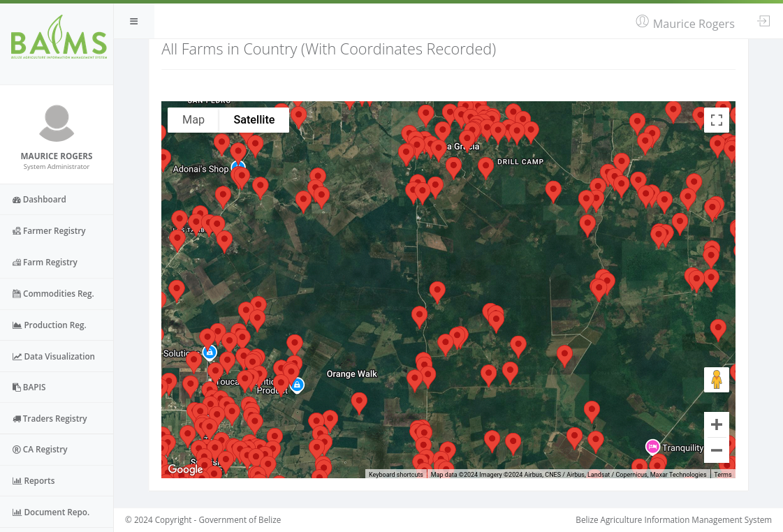Screen dimensions: 783x532
Task: Click the MAURICE ROGERS sidebar name
Action: pos(57,156)
